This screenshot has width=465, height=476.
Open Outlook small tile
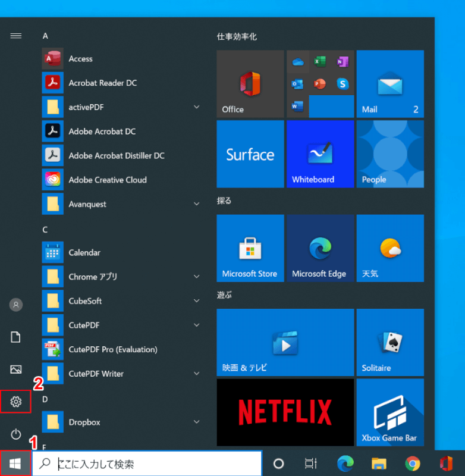point(298,84)
